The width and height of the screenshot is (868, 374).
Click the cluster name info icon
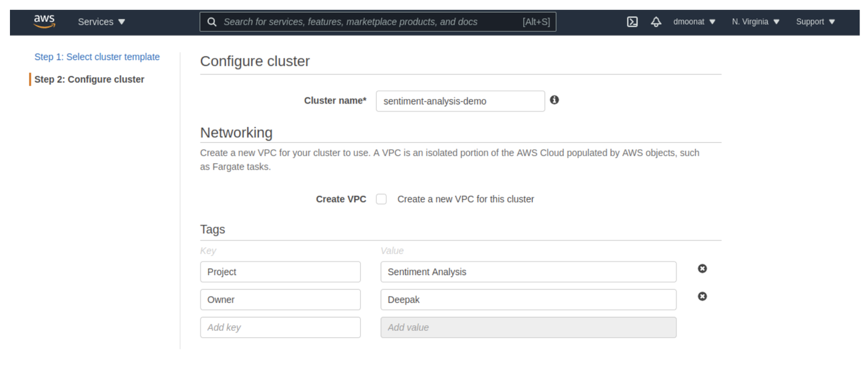point(554,100)
